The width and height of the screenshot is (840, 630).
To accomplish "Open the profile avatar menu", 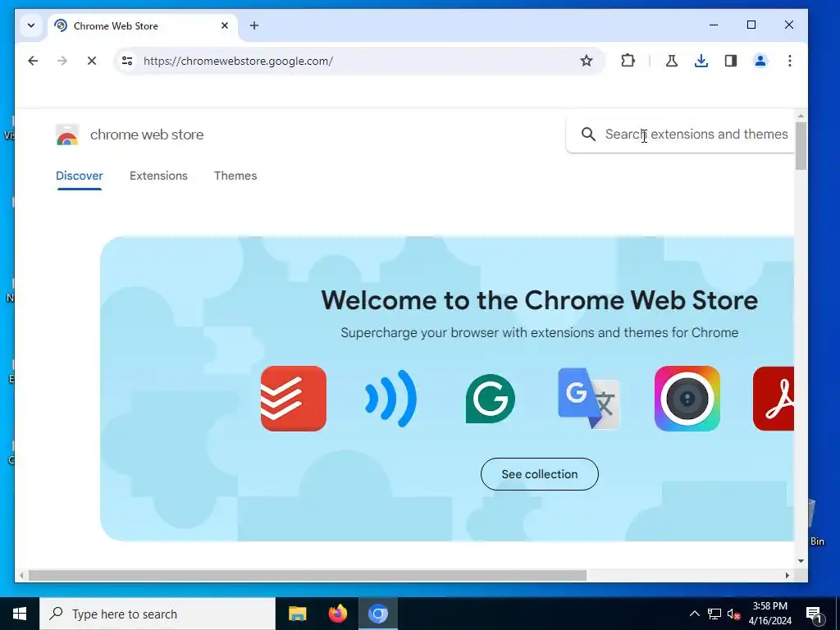I will pos(760,61).
